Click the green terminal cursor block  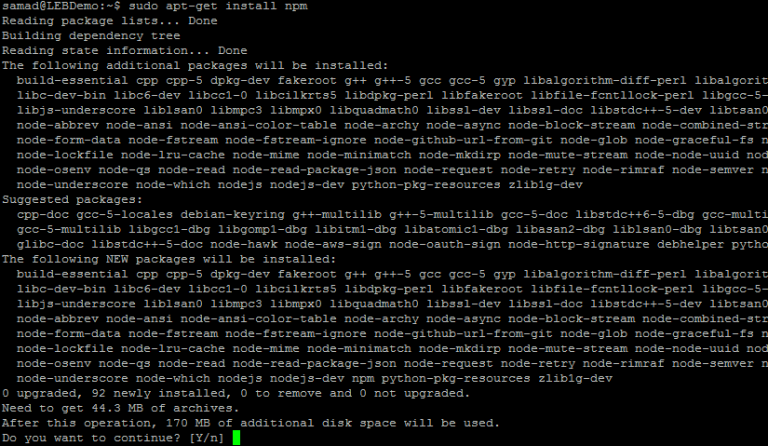(x=236, y=438)
